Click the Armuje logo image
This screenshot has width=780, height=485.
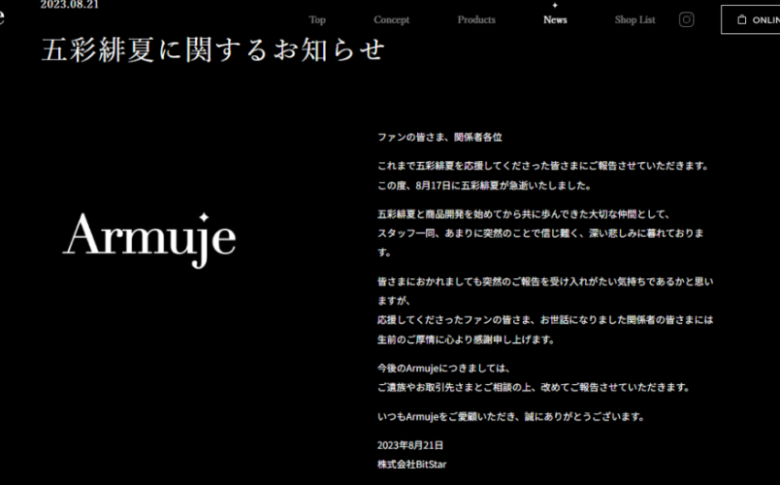(x=149, y=240)
